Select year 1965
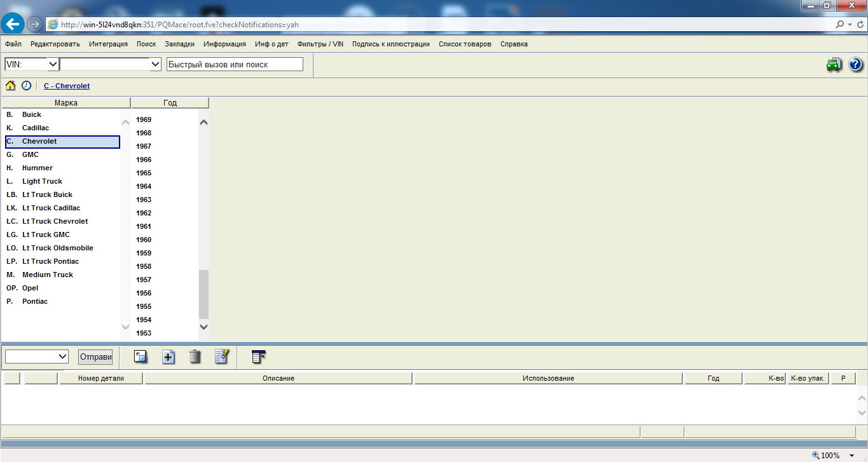868x462 pixels. tap(144, 173)
